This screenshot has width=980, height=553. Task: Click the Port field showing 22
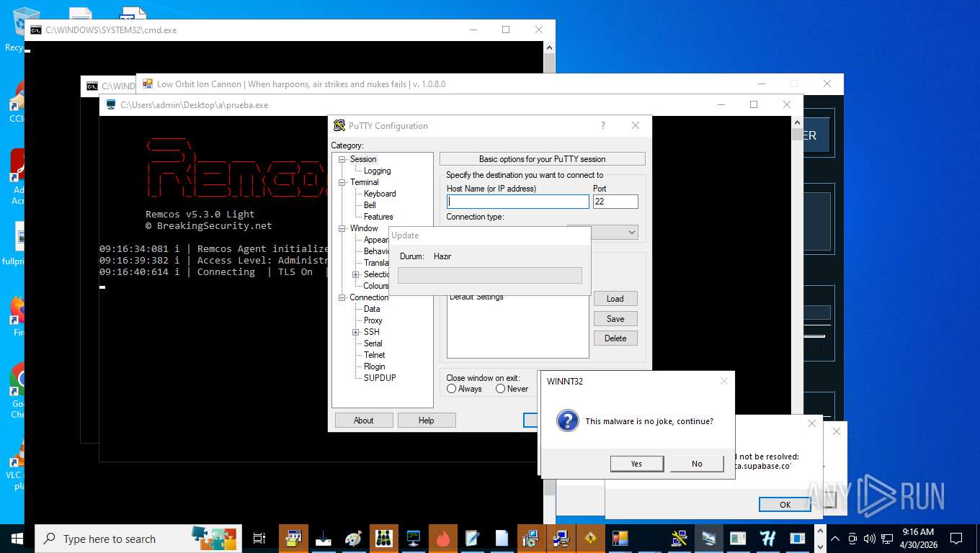click(x=615, y=202)
